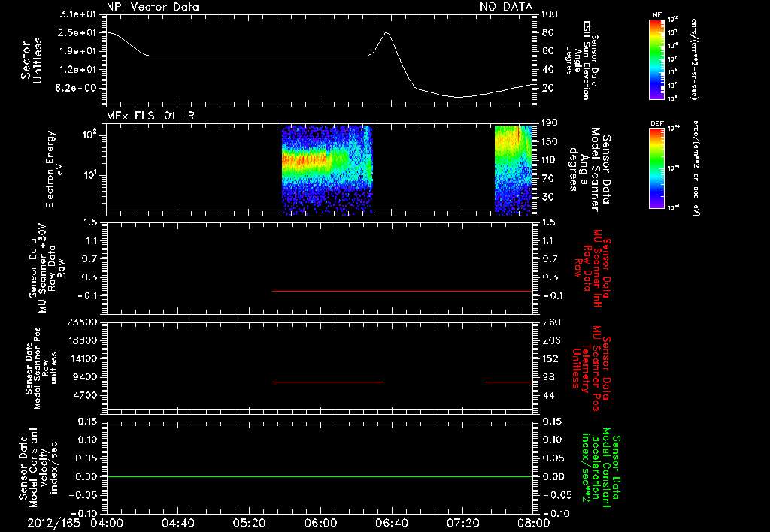Click the "DEF" label above color bar
770x532 pixels.
pos(656,124)
